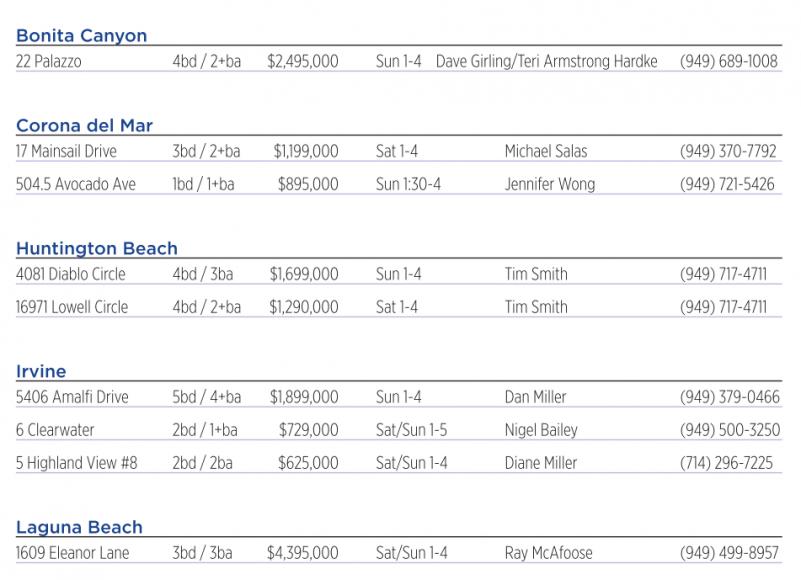Image resolution: width=801 pixels, height=580 pixels.
Task: Click the 16971 Lowell Circle address
Action: (72, 307)
